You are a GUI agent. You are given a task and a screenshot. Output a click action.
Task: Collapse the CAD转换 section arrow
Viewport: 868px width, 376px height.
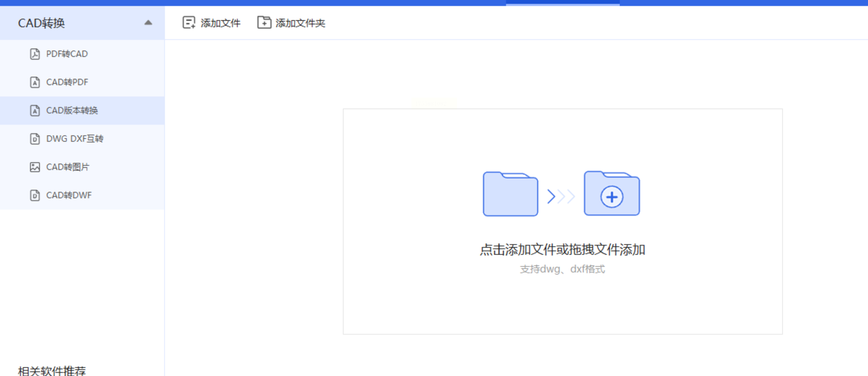pos(148,23)
